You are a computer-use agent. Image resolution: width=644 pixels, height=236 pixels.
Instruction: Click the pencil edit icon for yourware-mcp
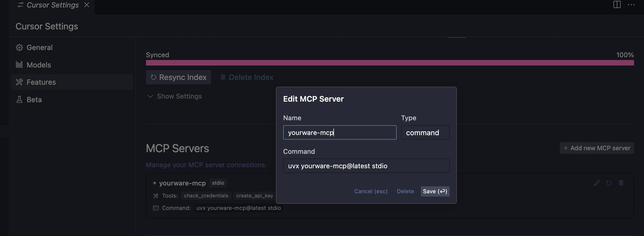click(x=597, y=183)
